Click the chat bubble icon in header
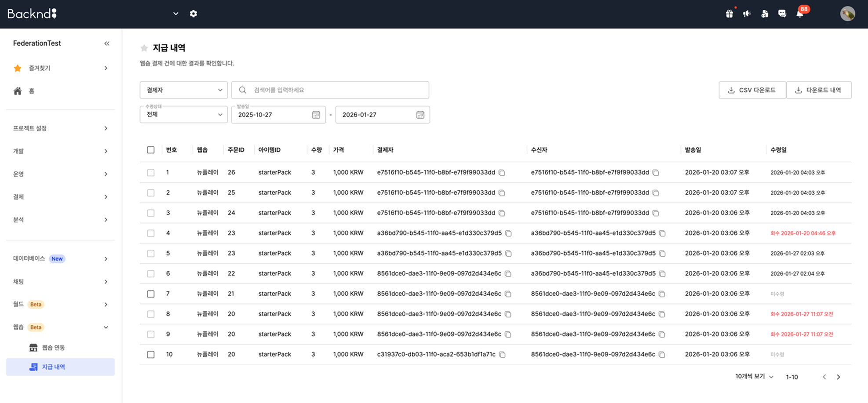868x403 pixels. (x=782, y=14)
